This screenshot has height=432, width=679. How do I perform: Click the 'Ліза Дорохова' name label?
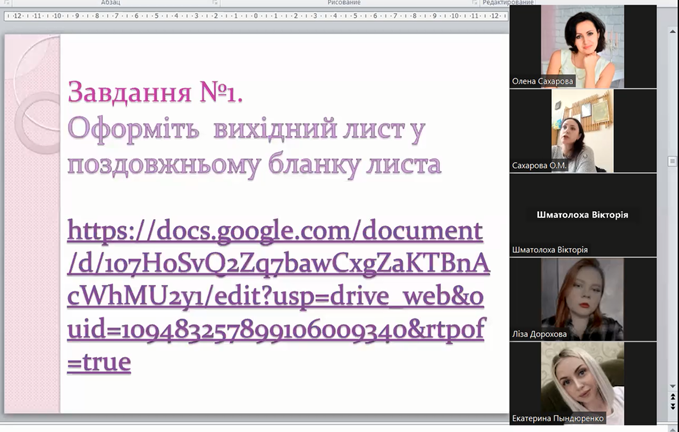539,334
